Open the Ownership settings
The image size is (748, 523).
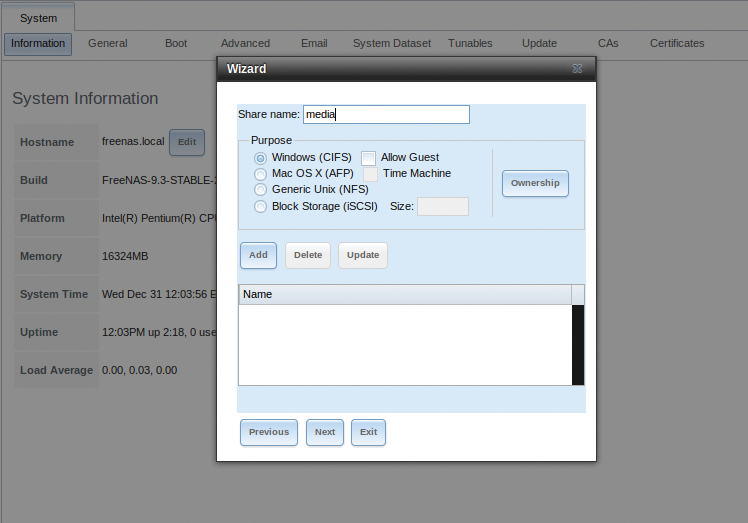coord(535,183)
